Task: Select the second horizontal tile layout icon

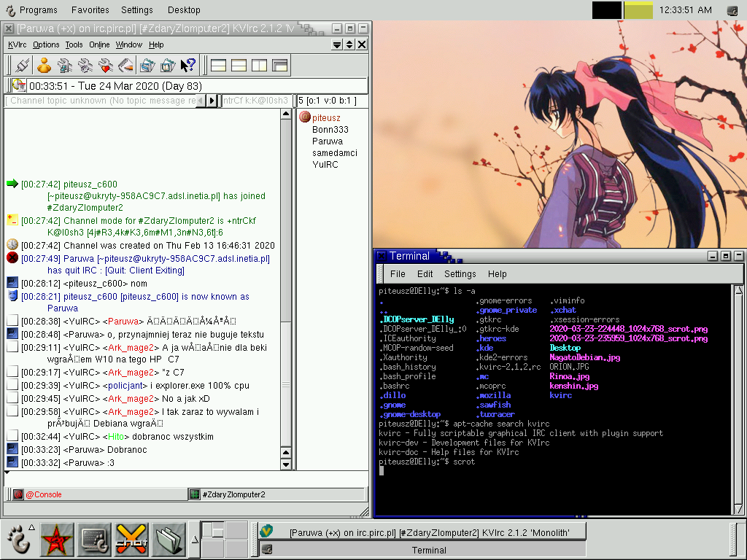Action: click(239, 65)
